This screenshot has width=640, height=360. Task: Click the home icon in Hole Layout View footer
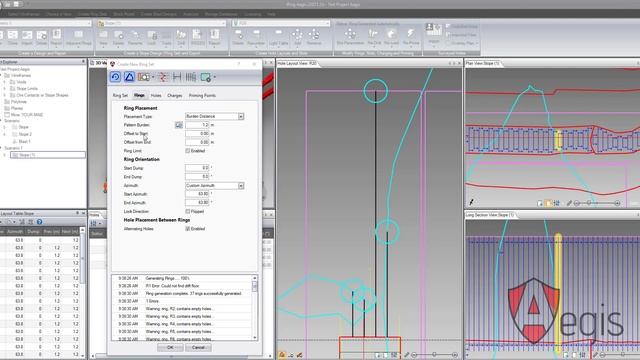pyautogui.click(x=282, y=355)
